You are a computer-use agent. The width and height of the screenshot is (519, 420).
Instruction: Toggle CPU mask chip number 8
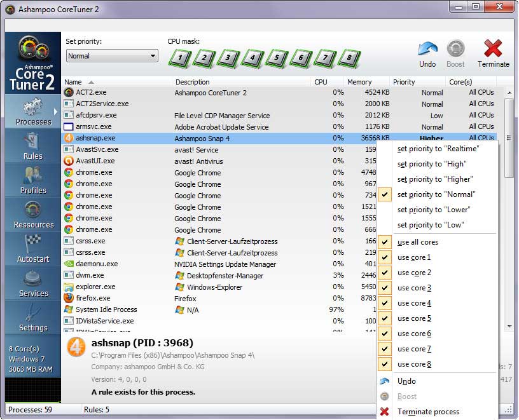(x=348, y=58)
